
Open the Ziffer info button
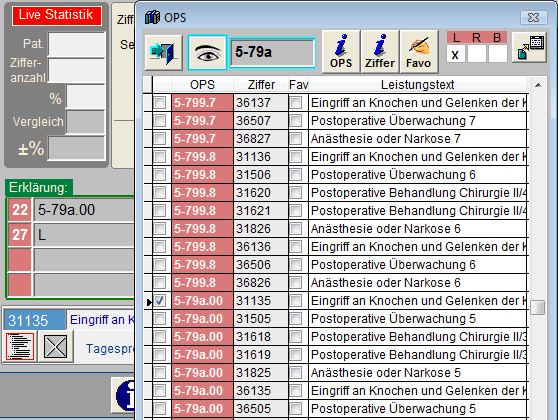point(380,52)
